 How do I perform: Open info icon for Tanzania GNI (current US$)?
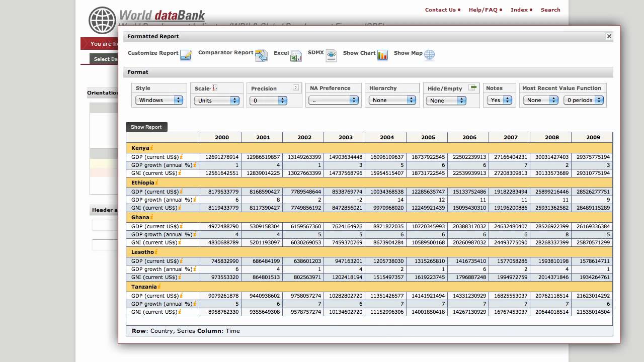180,312
